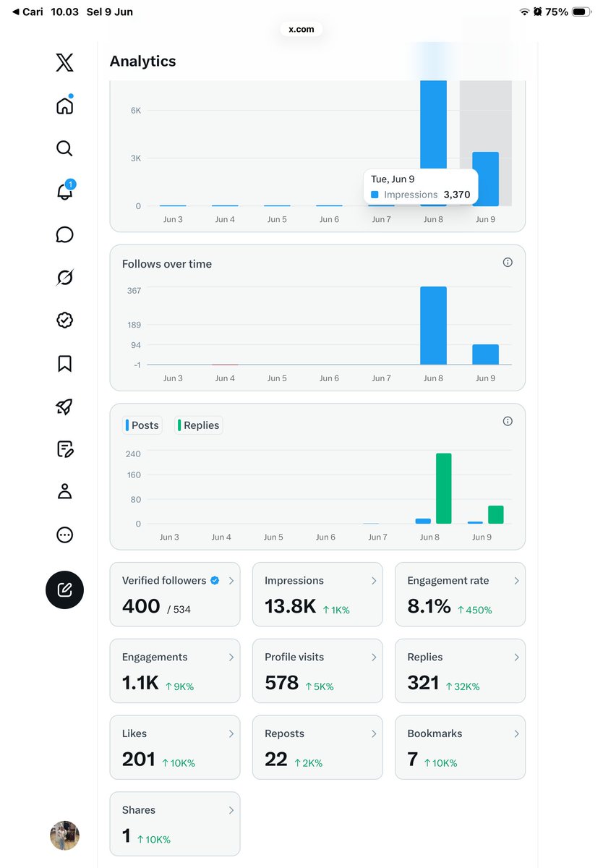Expand the Likes card chevron
Viewport: 603px width, 868px height.
pos(231,733)
